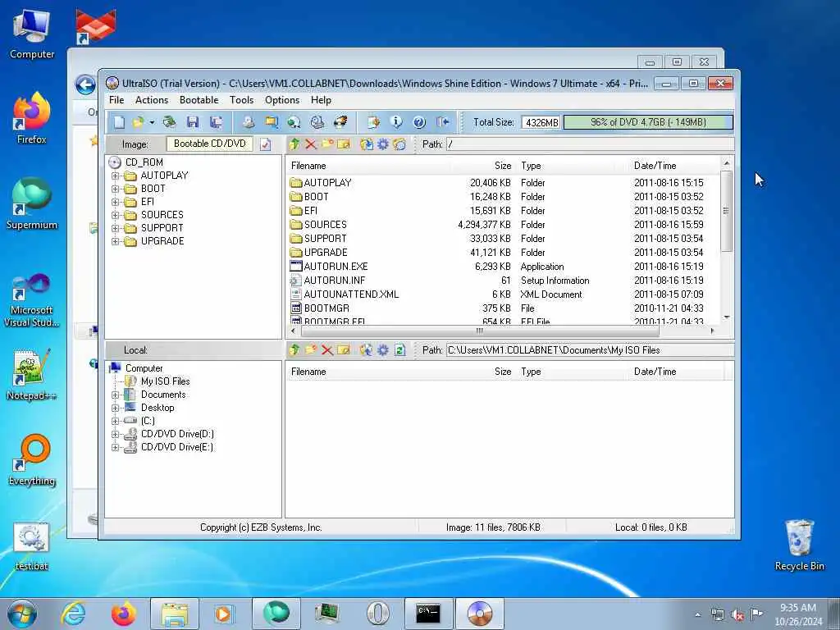
Task: Select CD_ROM root in image tree
Action: (x=144, y=162)
